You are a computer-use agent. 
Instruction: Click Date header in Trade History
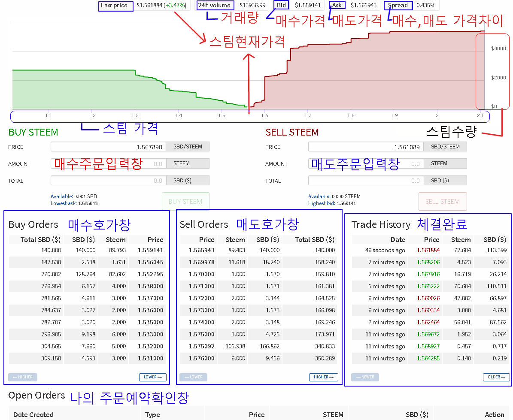(x=398, y=239)
